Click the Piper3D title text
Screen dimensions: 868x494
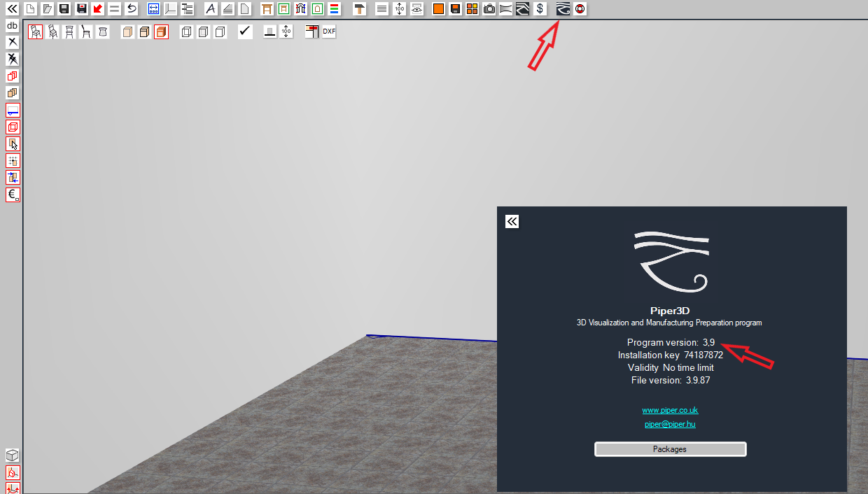coord(671,311)
